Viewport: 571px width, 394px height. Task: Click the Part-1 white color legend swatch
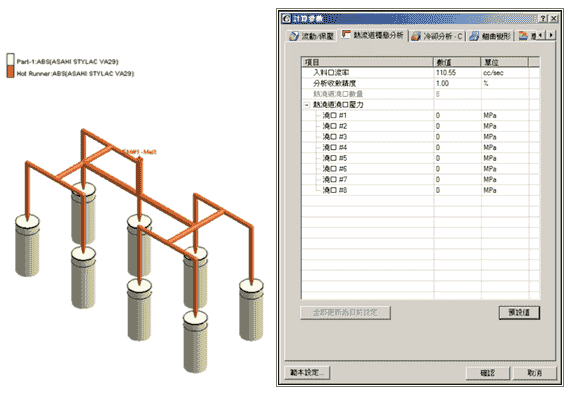pos(11,60)
